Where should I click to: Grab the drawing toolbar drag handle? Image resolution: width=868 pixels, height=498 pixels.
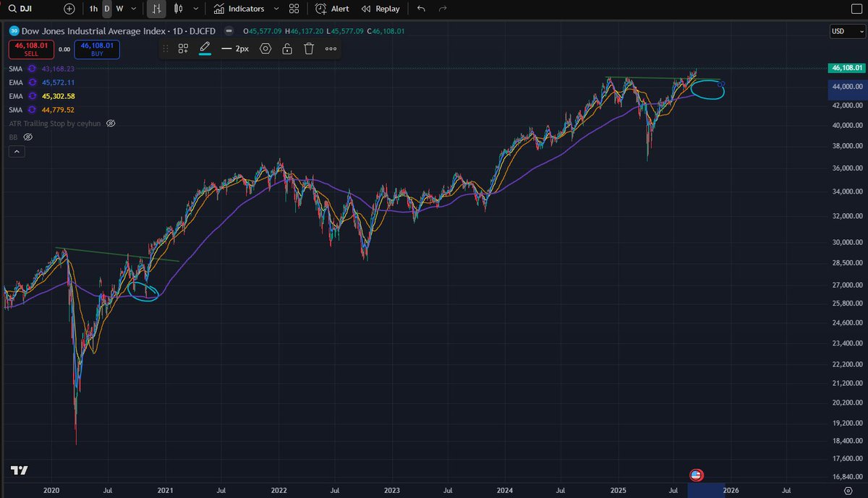coord(166,48)
